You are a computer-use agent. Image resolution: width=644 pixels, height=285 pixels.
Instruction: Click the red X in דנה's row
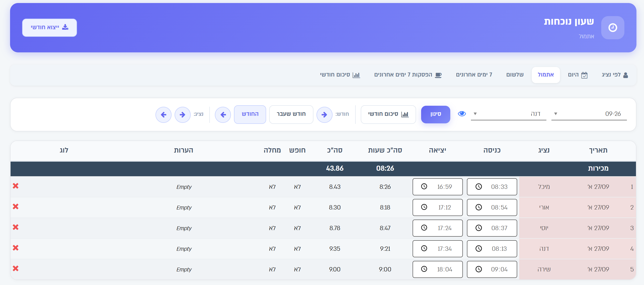[16, 248]
